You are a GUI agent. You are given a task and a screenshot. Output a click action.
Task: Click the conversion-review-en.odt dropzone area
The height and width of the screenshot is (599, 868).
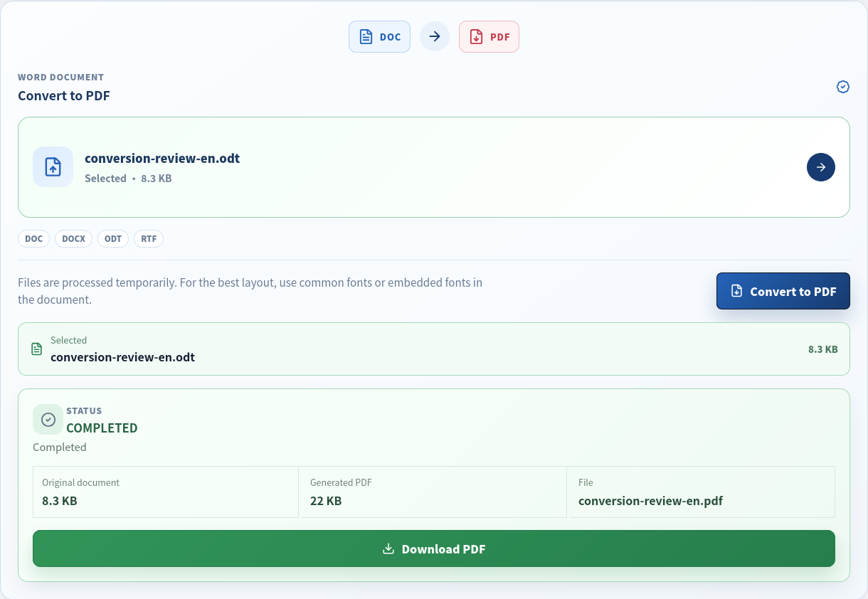[x=434, y=167]
